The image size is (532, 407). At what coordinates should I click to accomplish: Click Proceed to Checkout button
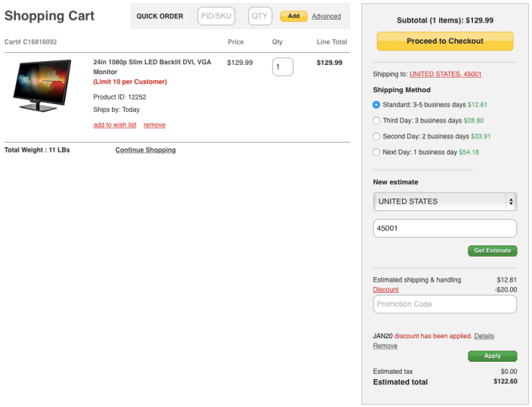click(444, 42)
